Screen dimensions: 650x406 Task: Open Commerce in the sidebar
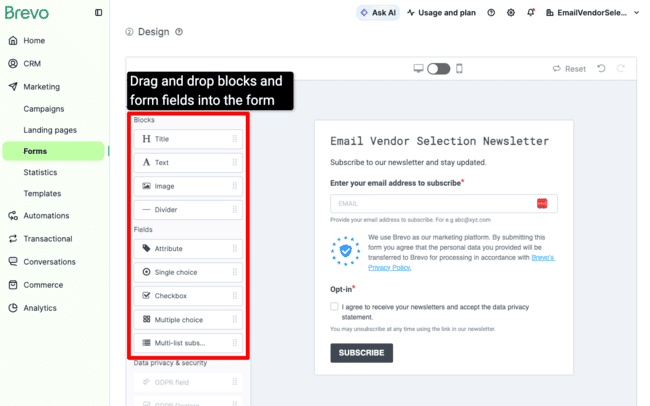click(43, 285)
